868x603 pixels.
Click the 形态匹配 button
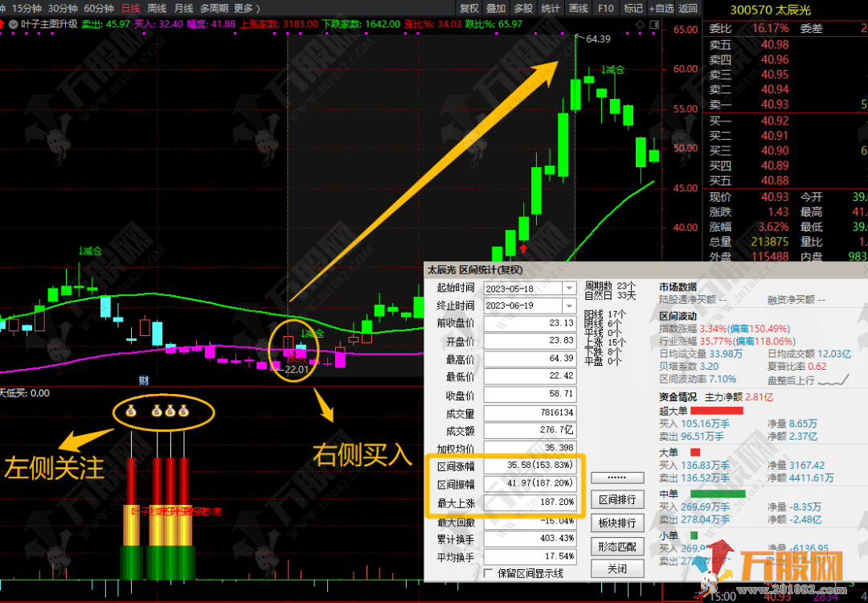pos(617,547)
